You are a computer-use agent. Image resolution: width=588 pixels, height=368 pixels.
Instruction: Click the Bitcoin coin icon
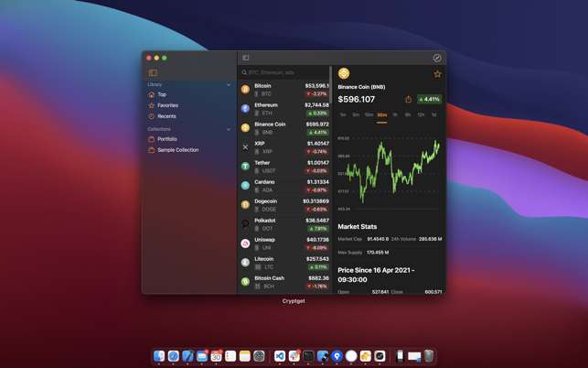pos(245,90)
